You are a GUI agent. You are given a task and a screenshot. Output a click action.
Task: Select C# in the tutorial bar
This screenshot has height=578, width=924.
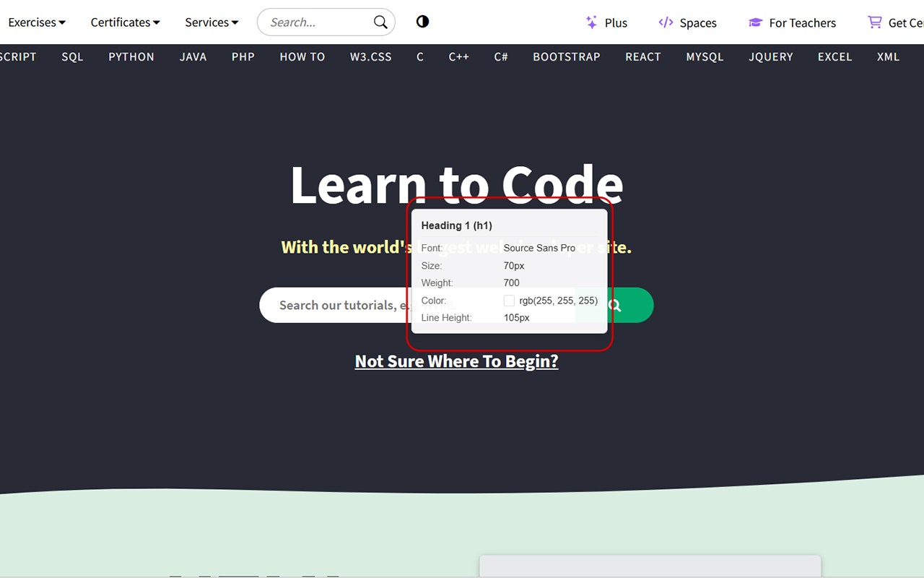coord(501,56)
